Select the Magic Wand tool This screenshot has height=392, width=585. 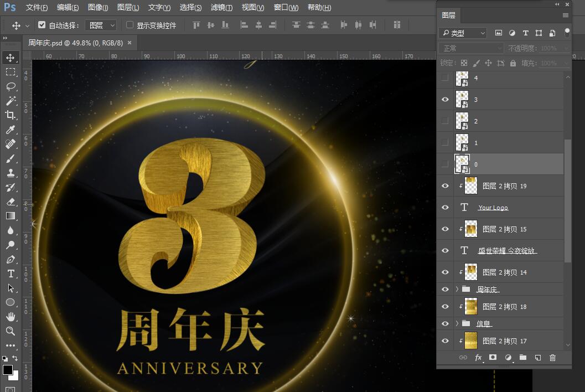[11, 101]
